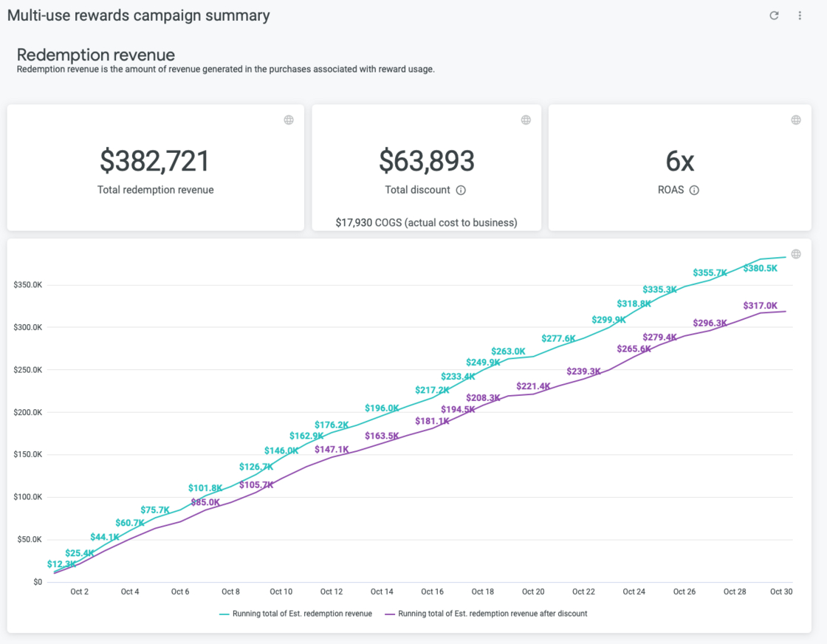Click the $147.1K data label
This screenshot has width=827, height=644.
[332, 449]
